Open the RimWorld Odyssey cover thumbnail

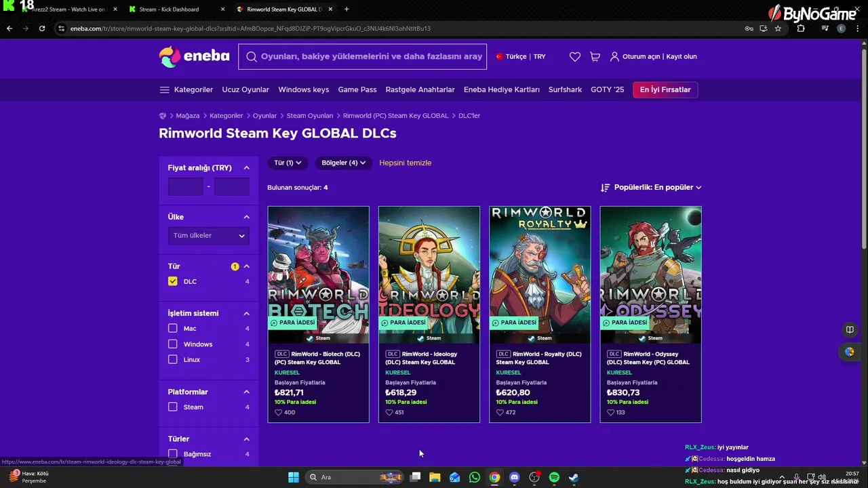[651, 274]
